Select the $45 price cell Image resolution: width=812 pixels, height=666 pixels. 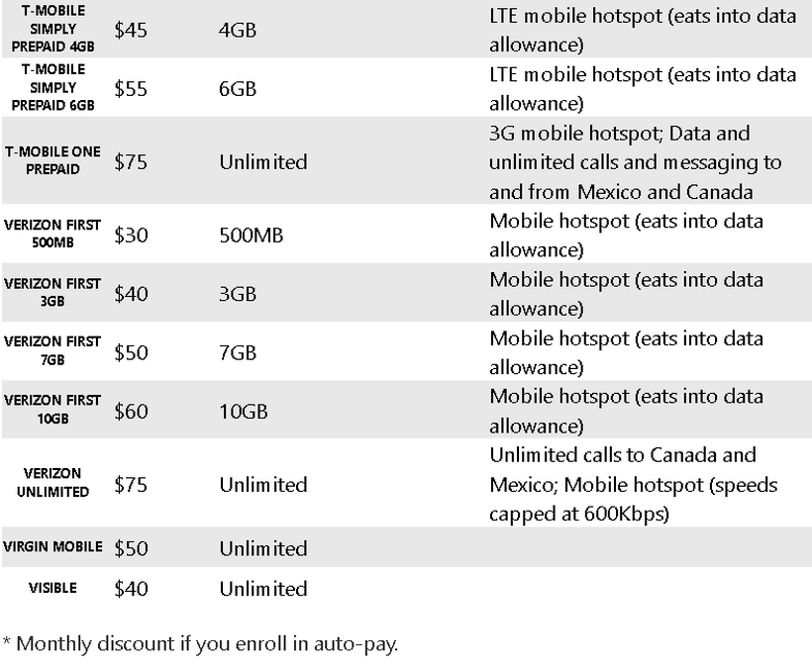(131, 30)
